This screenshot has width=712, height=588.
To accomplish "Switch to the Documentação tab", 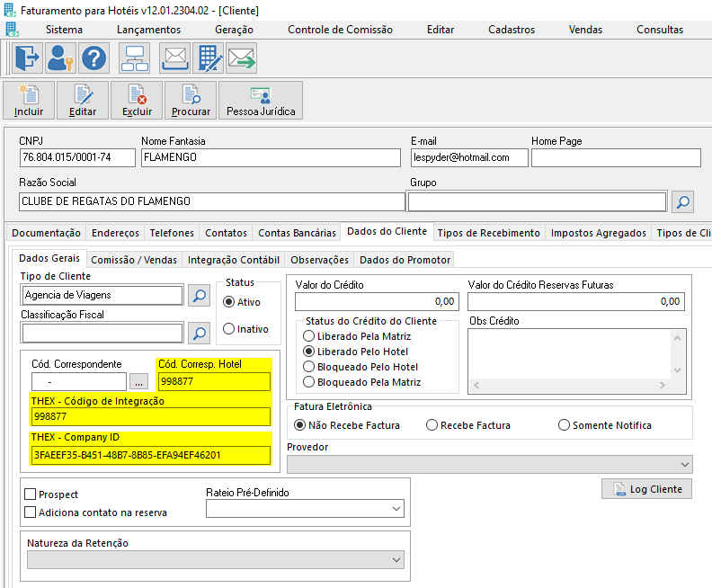I will (x=47, y=233).
